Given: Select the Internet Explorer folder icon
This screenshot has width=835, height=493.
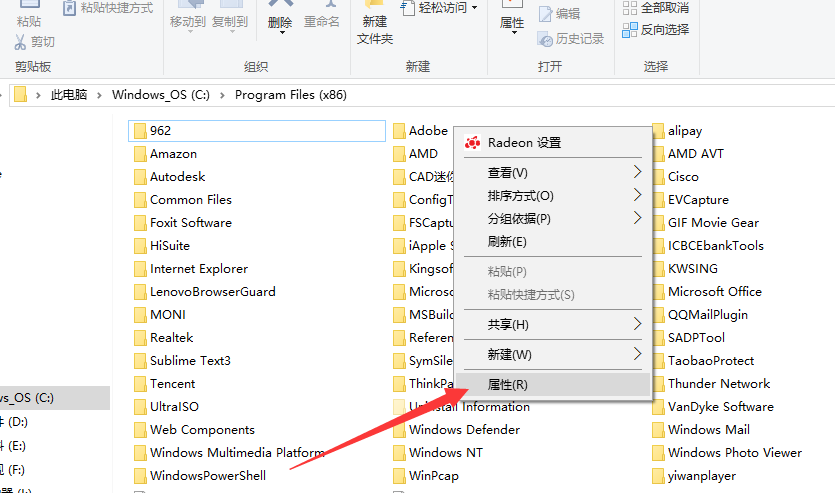Looking at the screenshot, I should click(x=140, y=269).
